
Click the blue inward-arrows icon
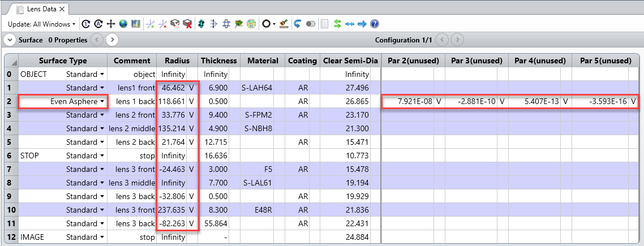[x=350, y=24]
